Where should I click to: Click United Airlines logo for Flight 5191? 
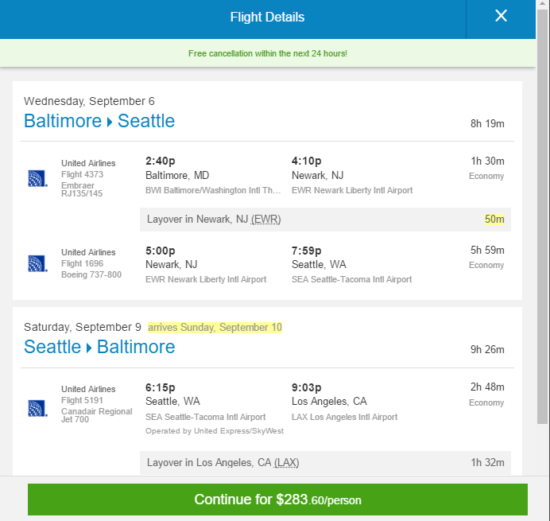(37, 408)
